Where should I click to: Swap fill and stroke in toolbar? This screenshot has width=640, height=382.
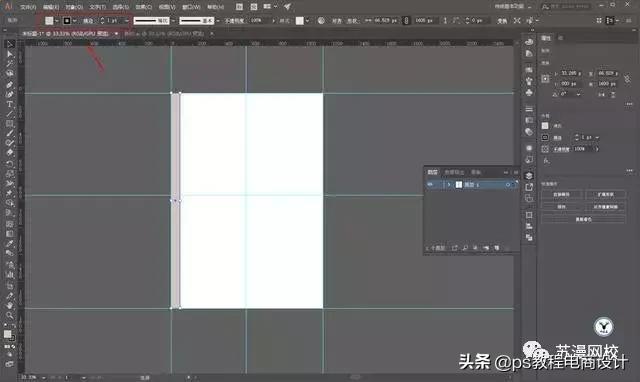(13, 326)
